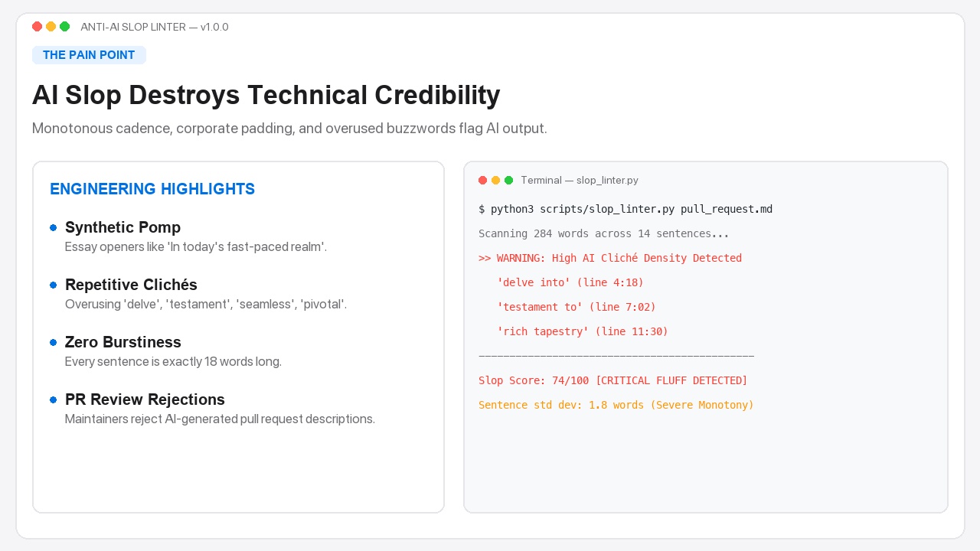Screen dimensions: 980x551
Task: Click the python3 scripts/slop_linter.py command line
Action: coord(626,209)
